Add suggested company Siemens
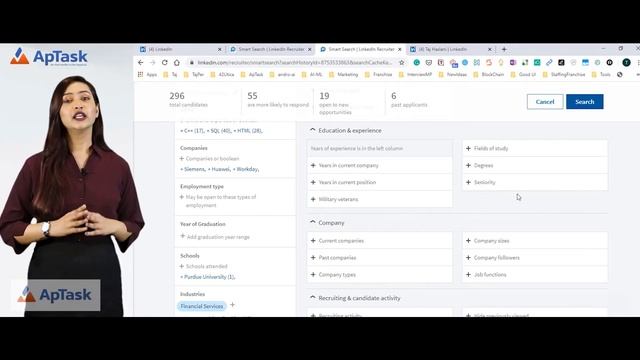 coord(193,169)
